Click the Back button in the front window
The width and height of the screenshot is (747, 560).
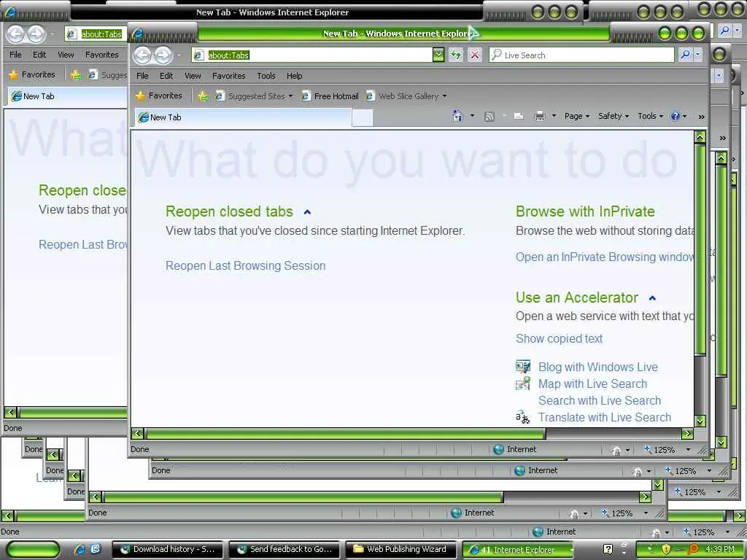[142, 55]
